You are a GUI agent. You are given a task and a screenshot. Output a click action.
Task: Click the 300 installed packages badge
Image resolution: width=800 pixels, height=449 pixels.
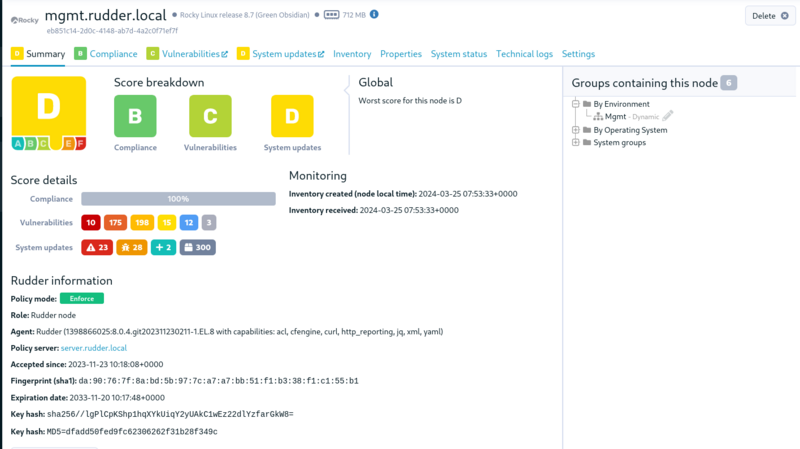[x=197, y=247]
